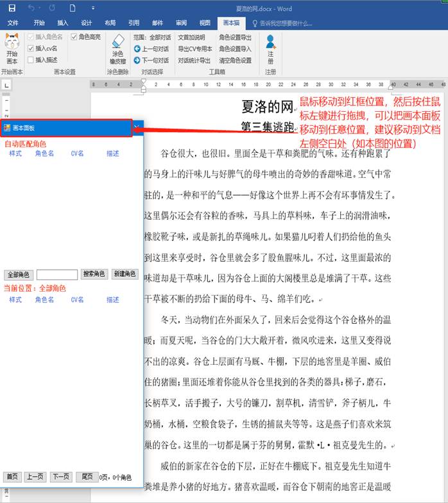Enable the 插入描述 checkbox

click(31, 60)
